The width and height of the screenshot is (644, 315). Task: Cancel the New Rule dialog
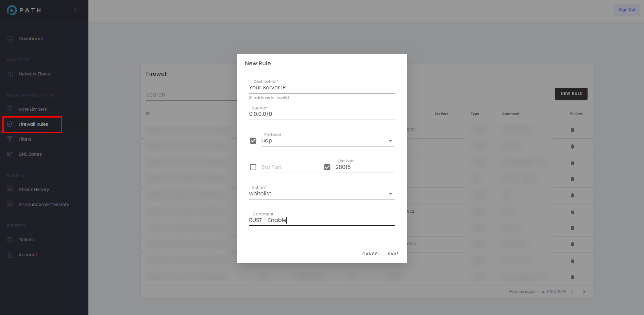(371, 254)
